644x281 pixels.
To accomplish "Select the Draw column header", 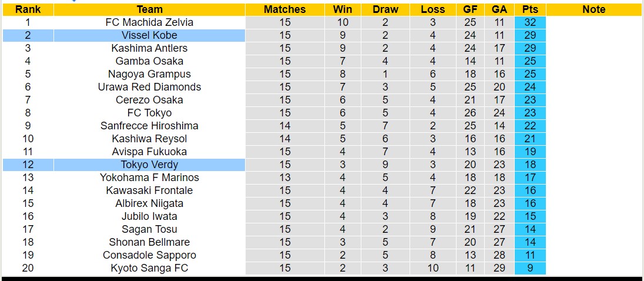I will (385, 9).
